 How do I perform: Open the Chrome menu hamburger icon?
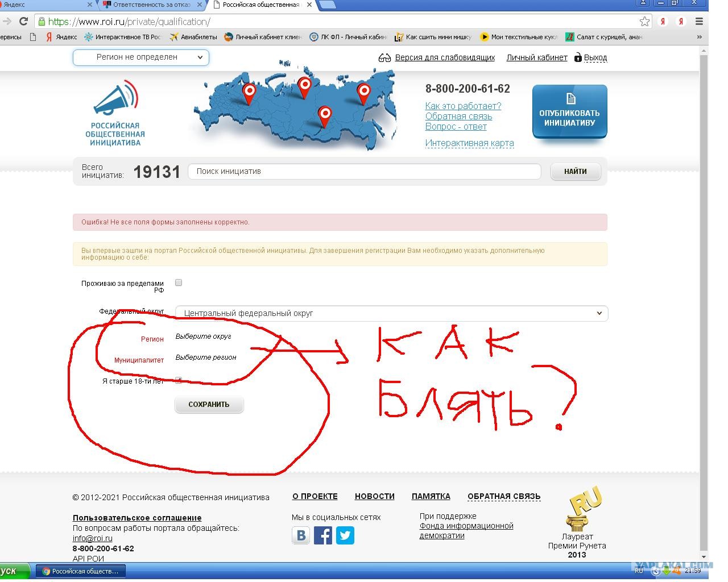[x=699, y=22]
